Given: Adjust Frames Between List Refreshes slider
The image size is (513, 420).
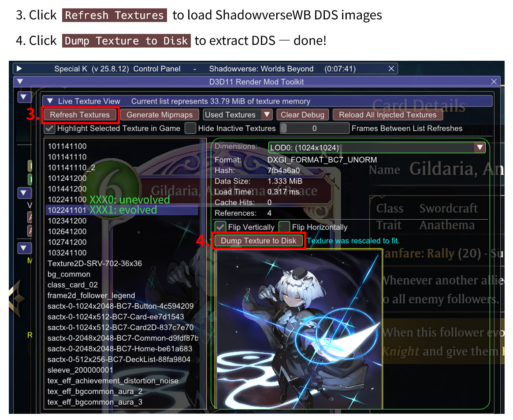Looking at the screenshot, I should click(314, 129).
